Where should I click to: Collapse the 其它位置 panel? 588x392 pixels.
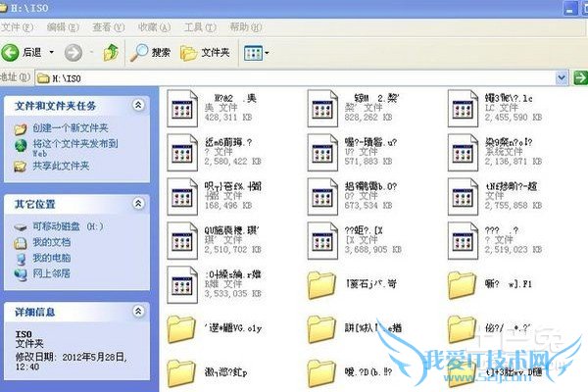click(138, 204)
